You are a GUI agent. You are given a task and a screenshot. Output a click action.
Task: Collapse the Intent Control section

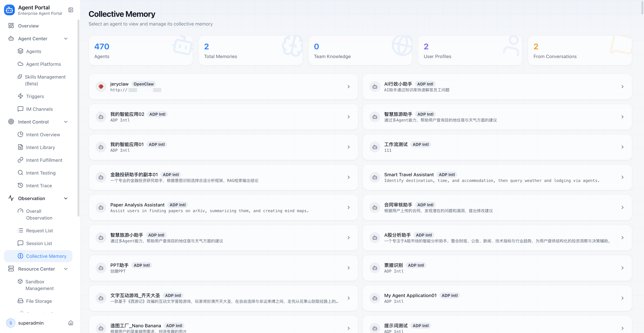(66, 122)
